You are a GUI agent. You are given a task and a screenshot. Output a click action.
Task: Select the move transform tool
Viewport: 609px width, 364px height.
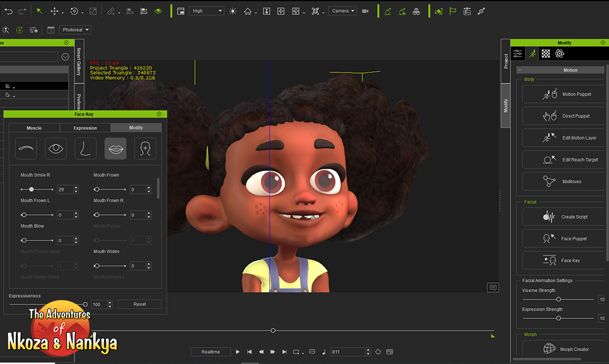[x=55, y=11]
